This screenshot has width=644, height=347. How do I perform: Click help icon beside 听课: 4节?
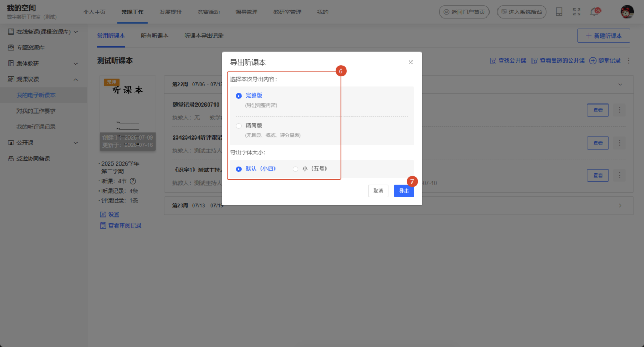(133, 181)
